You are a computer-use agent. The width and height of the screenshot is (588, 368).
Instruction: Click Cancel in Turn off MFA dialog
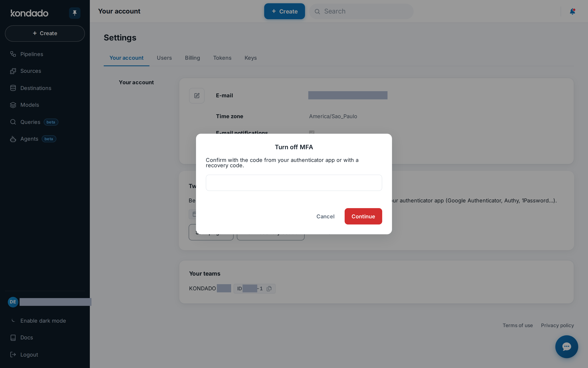point(325,216)
